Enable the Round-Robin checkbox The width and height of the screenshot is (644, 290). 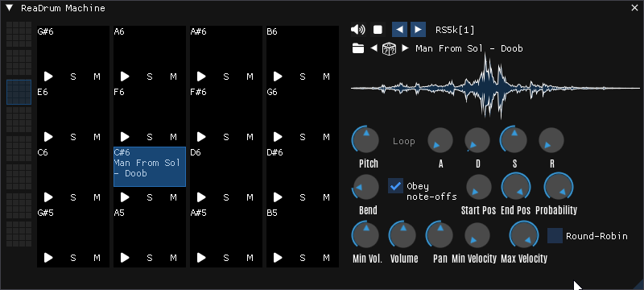[555, 236]
